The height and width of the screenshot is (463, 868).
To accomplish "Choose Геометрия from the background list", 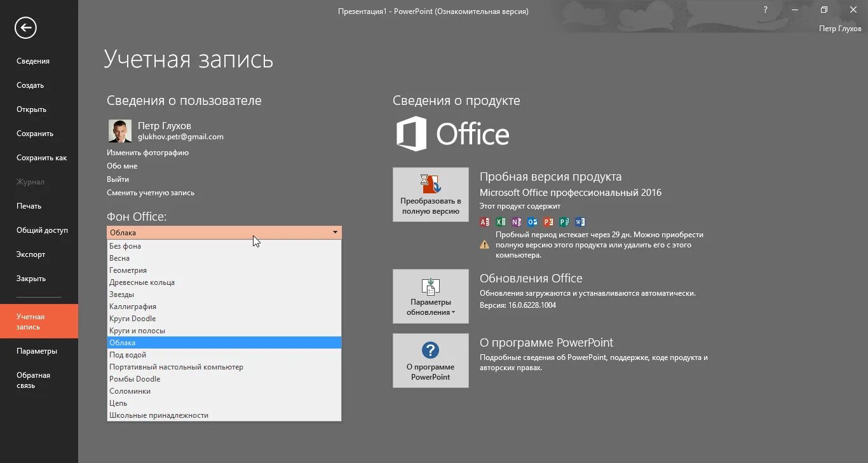I will pyautogui.click(x=224, y=270).
